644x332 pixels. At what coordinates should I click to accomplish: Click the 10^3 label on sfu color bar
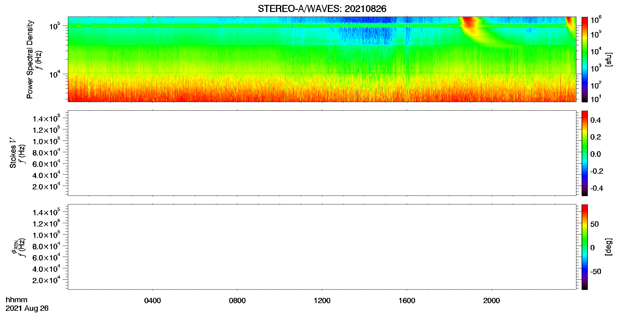(x=596, y=68)
